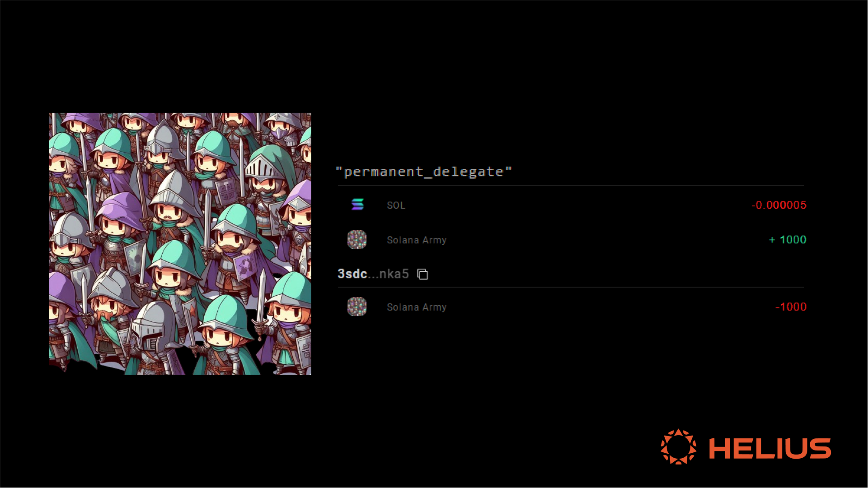
Task: Click the divider line under permanent_delegate
Action: coord(571,186)
